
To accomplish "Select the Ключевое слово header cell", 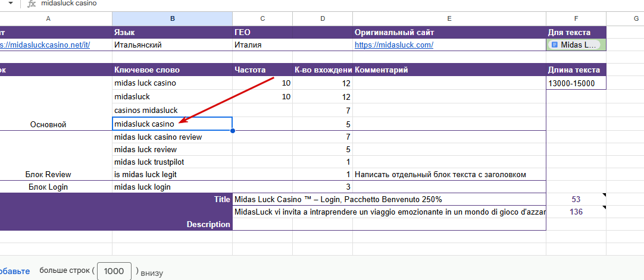I will [172, 70].
